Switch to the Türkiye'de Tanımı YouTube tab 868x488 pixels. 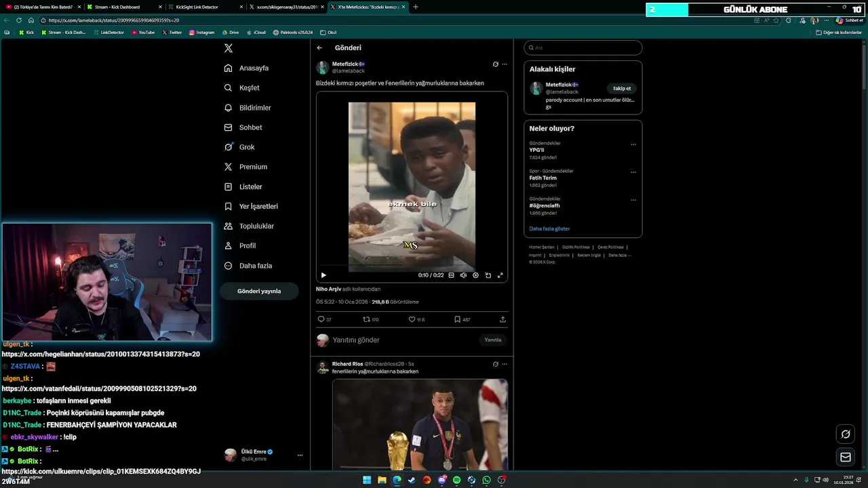42,7
